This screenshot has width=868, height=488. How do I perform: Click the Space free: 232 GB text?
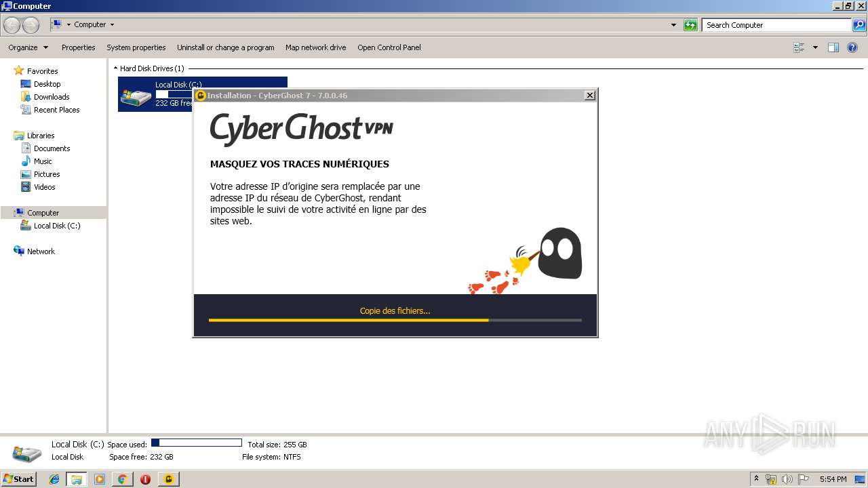tap(141, 457)
